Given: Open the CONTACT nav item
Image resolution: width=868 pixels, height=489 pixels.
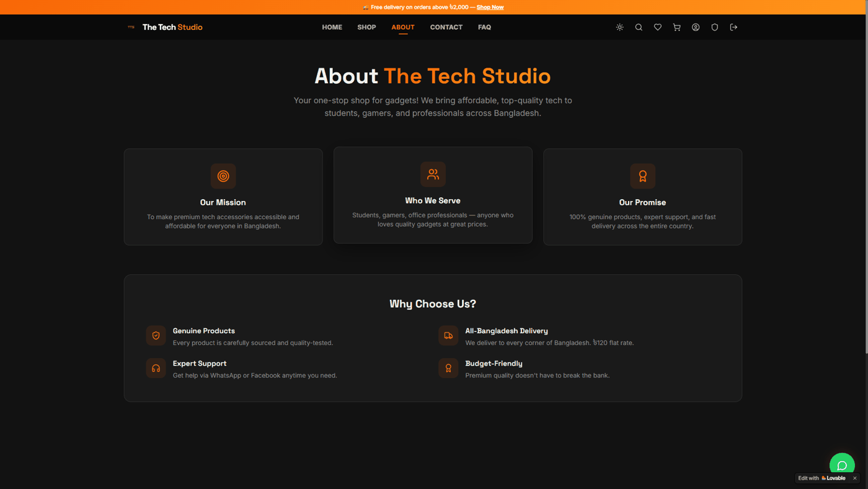Looking at the screenshot, I should pyautogui.click(x=446, y=27).
